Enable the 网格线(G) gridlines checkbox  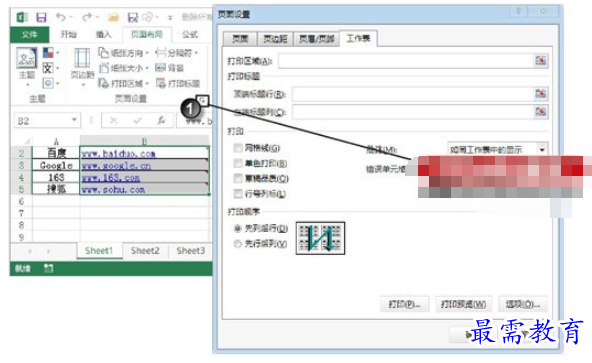238,148
